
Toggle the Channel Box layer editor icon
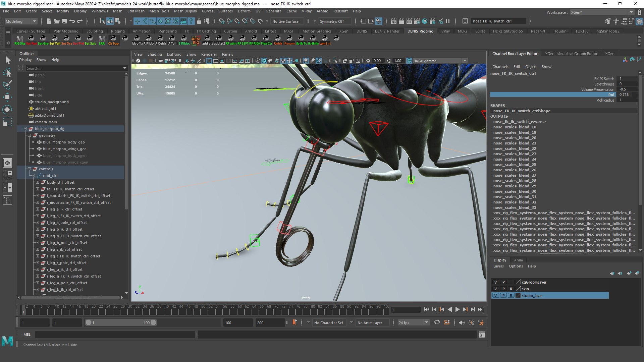639,21
